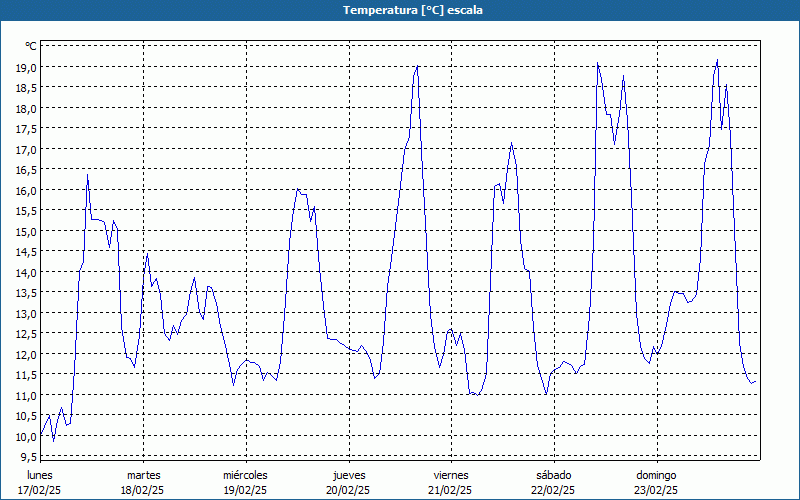Viewport: 800px width, 500px height.
Task: Select the '13,5' y-axis label
Action: 27,292
